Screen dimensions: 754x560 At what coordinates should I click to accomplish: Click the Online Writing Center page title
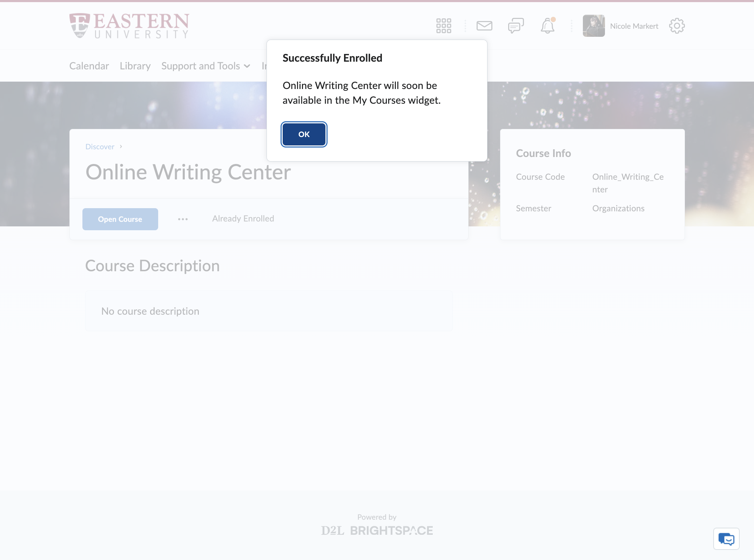[x=188, y=172]
